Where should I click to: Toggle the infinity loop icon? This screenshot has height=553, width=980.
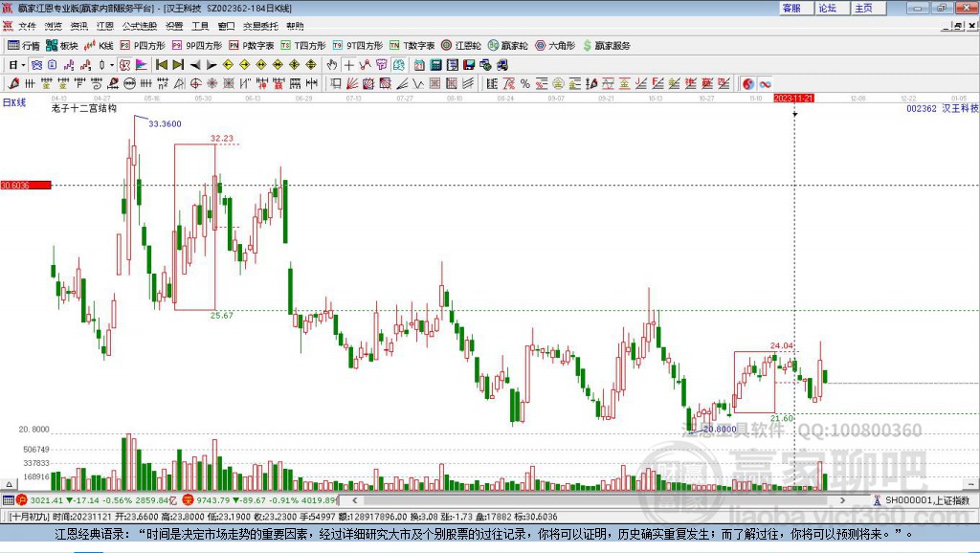(765, 84)
